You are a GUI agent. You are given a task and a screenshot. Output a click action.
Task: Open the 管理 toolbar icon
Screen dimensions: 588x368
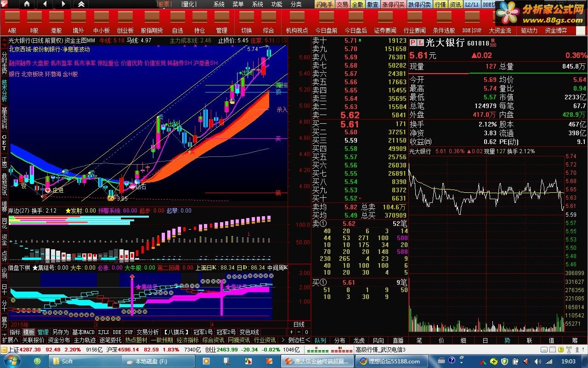pyautogui.click(x=221, y=22)
